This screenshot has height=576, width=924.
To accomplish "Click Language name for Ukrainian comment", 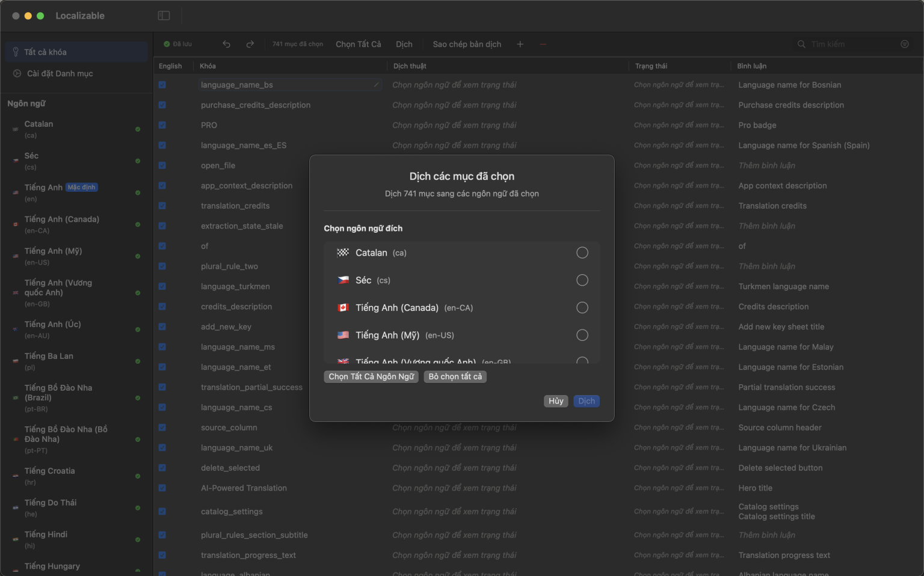I will (792, 448).
